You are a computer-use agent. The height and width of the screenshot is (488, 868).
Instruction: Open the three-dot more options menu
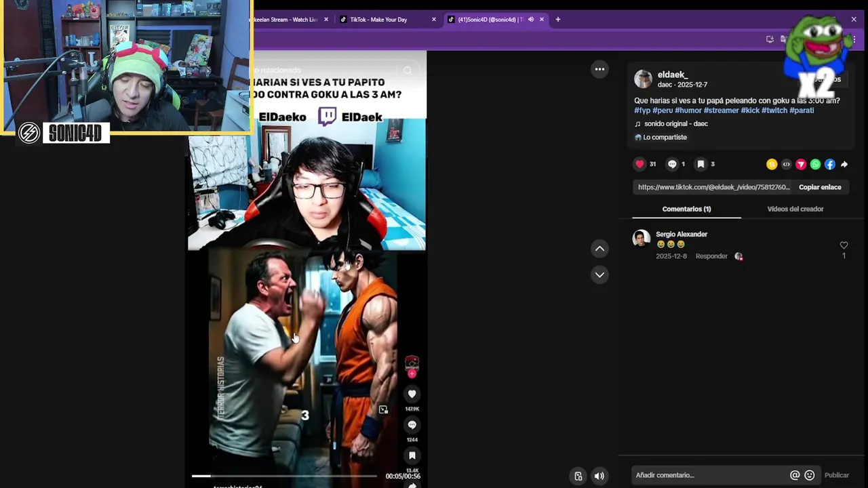pyautogui.click(x=599, y=69)
